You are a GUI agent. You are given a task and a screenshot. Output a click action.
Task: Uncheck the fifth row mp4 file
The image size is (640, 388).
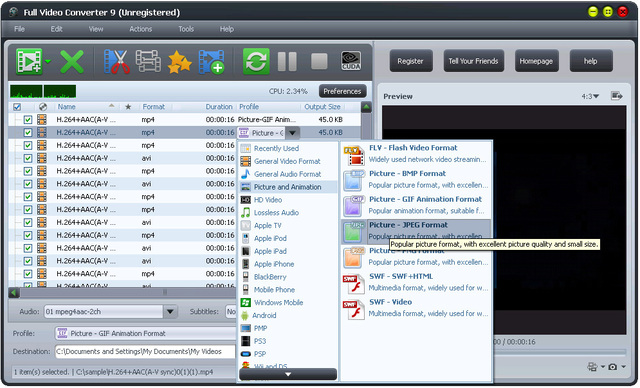28,171
